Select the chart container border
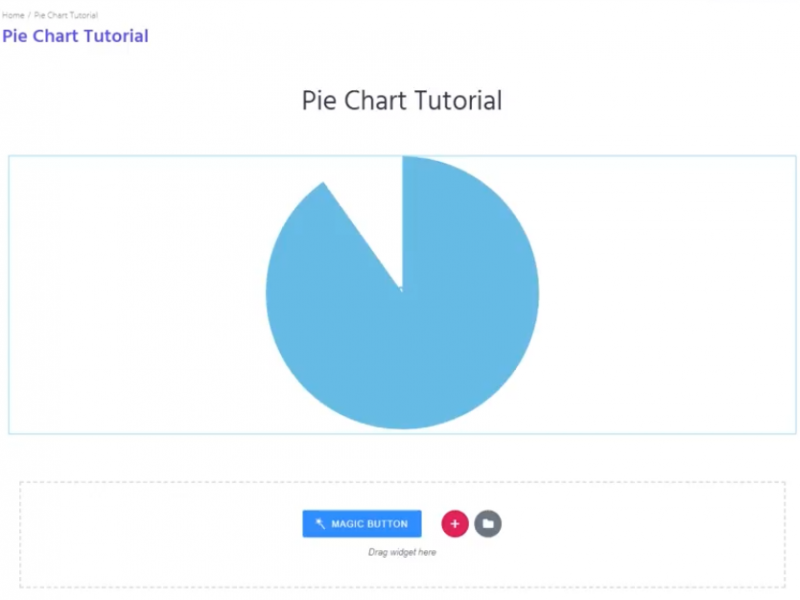800x600 pixels. point(402,154)
